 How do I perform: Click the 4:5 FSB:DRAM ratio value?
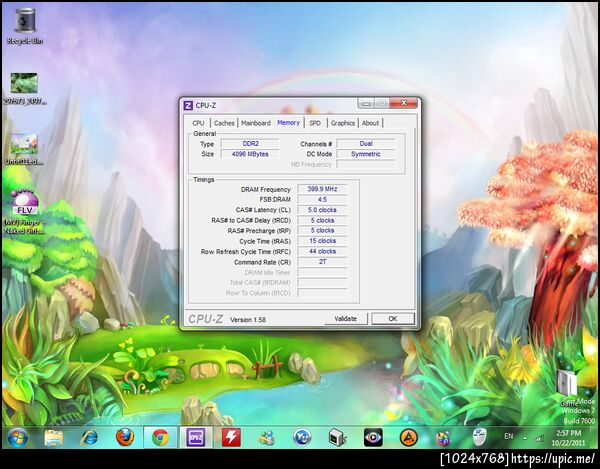322,200
